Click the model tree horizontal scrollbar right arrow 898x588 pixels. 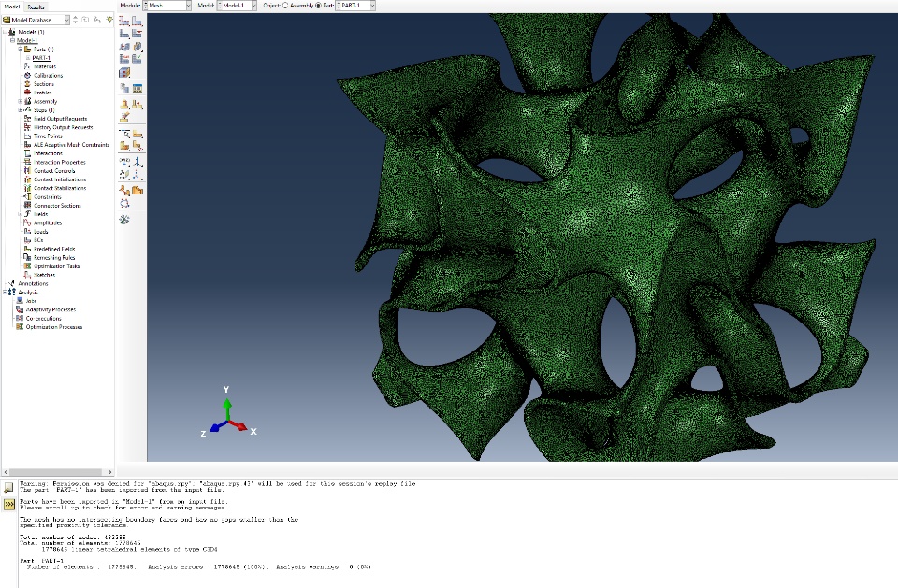(110, 472)
